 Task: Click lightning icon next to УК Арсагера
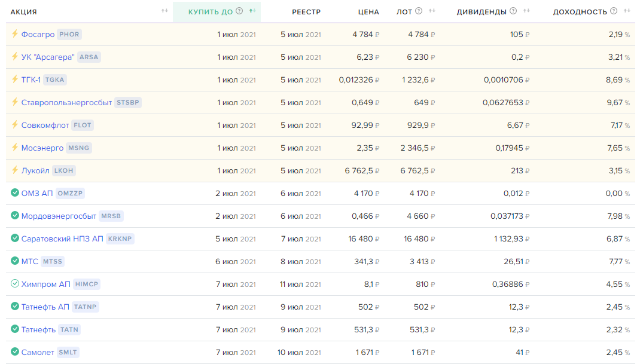(x=15, y=57)
